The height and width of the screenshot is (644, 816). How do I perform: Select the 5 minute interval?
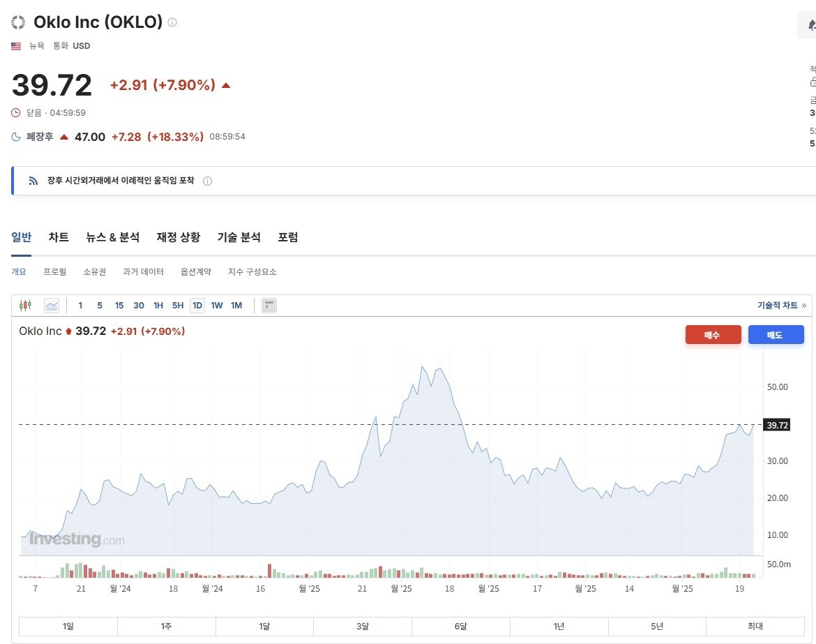point(100,306)
